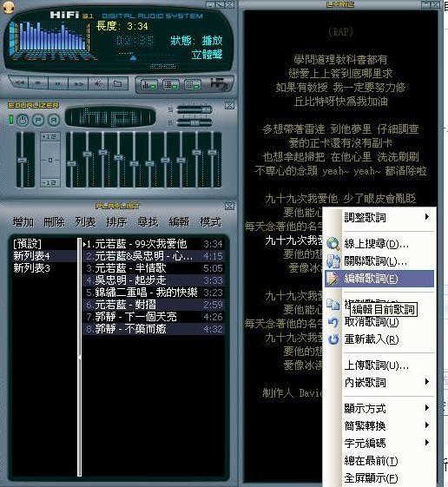Open equalizer presets with P button
Screen dimensions: 448x487
38,120
